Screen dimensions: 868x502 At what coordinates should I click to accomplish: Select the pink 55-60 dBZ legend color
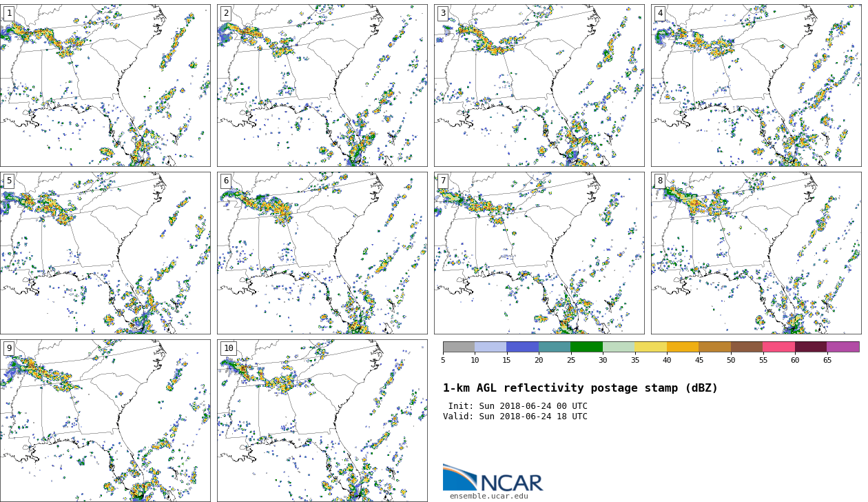(778, 347)
